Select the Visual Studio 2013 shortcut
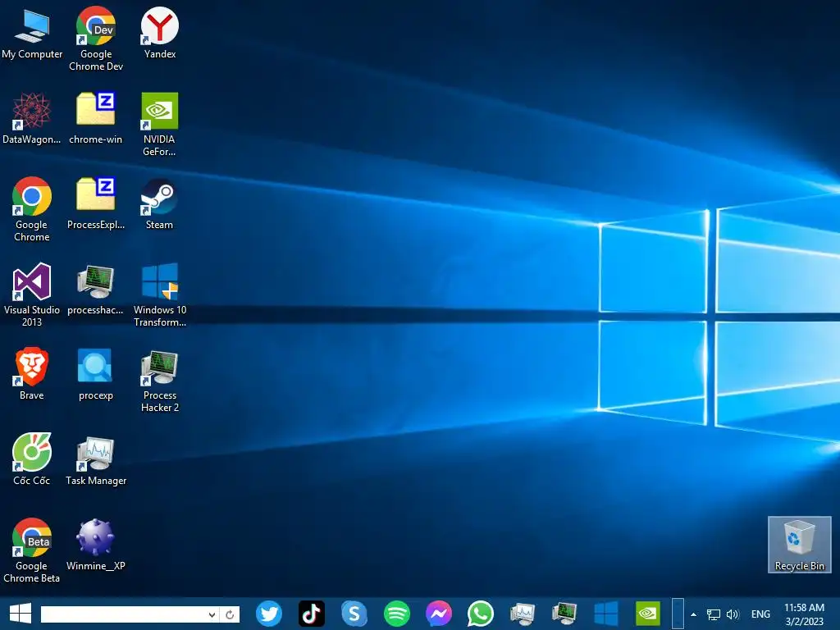The width and height of the screenshot is (840, 630). [32, 294]
